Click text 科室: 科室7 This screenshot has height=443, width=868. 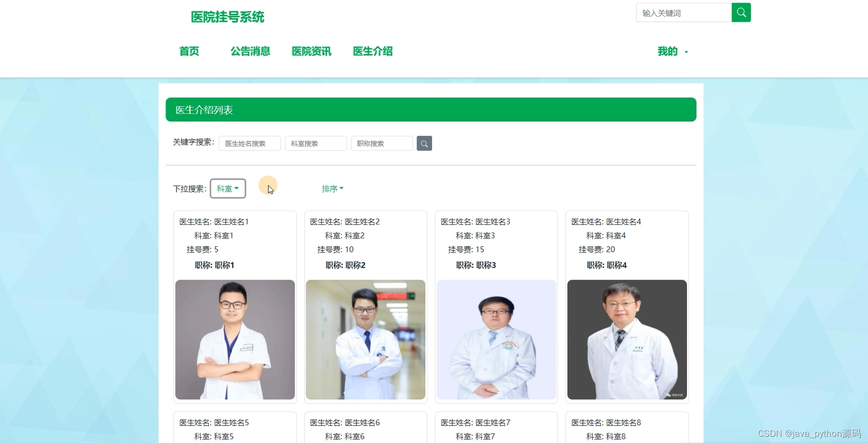tap(475, 436)
